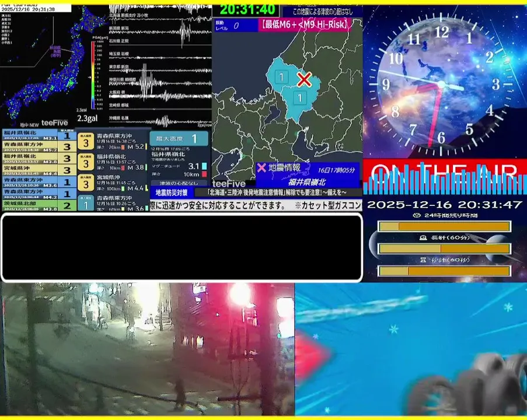
Task: Click the teeFive logo on the regional map
Action: [229, 184]
